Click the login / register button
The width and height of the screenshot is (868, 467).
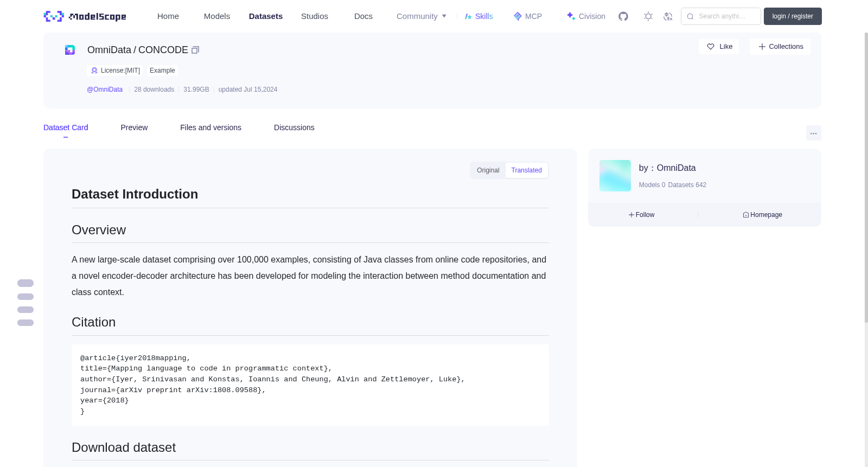pos(793,16)
